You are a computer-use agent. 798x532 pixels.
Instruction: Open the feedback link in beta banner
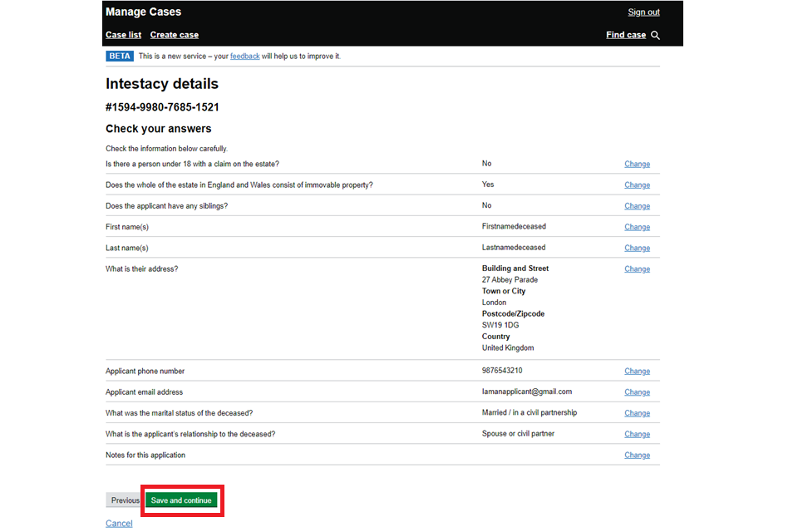(x=244, y=57)
